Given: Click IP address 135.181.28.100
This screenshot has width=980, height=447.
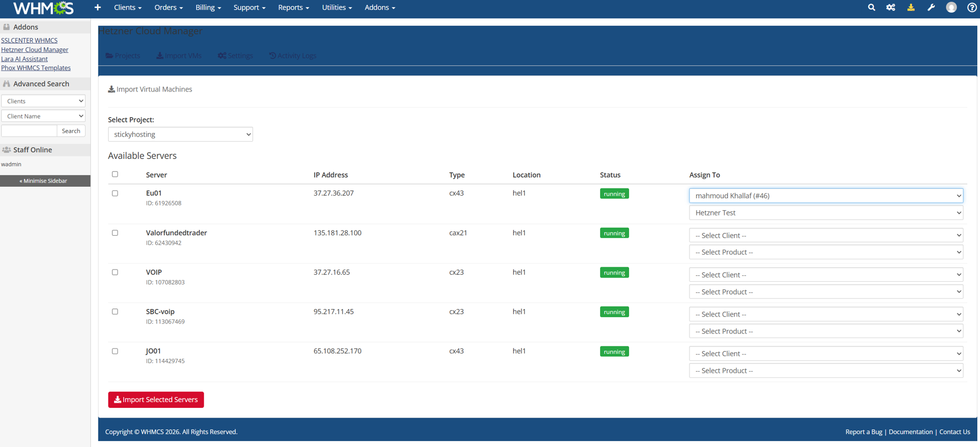Looking at the screenshot, I should point(338,233).
